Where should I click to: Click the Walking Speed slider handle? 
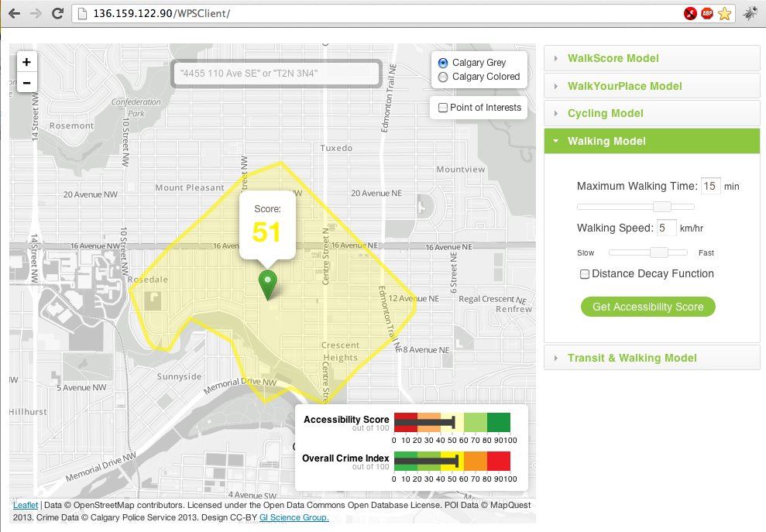[x=658, y=252]
